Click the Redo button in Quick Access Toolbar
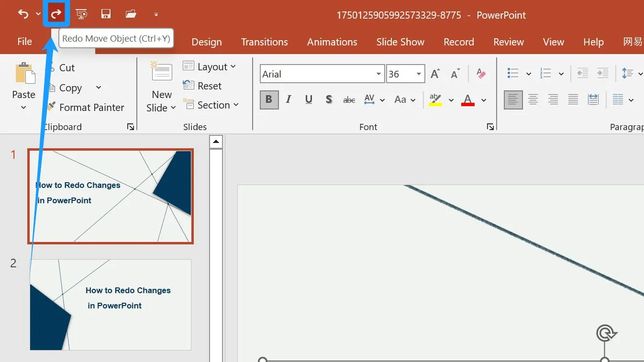 click(x=56, y=14)
